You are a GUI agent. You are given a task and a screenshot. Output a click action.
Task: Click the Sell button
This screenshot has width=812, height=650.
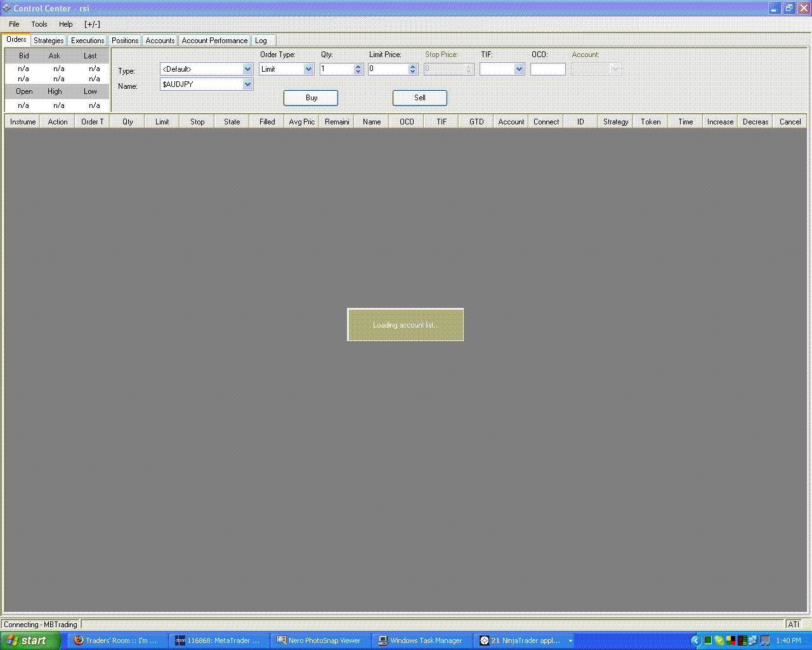click(420, 98)
